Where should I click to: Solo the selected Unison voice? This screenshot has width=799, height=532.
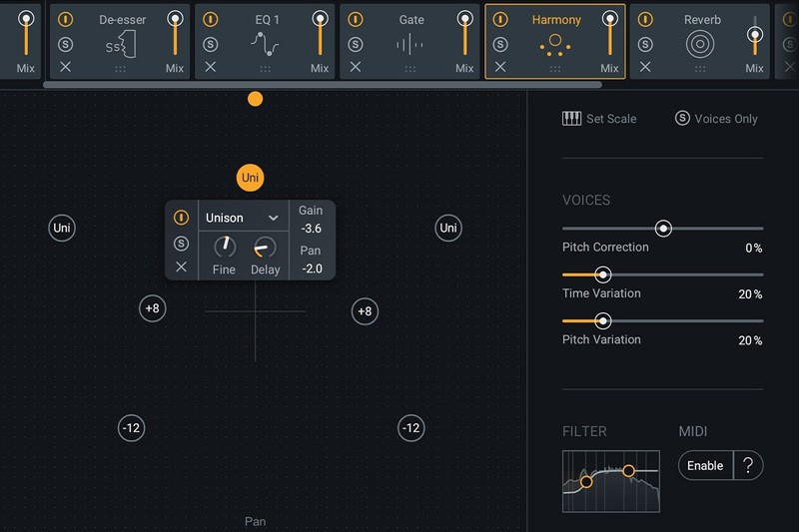(x=181, y=244)
